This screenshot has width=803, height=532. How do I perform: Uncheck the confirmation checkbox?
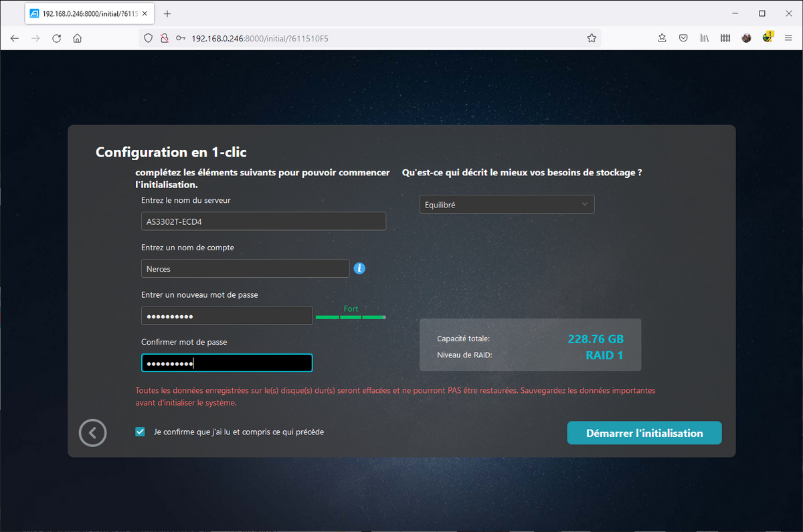pyautogui.click(x=140, y=432)
